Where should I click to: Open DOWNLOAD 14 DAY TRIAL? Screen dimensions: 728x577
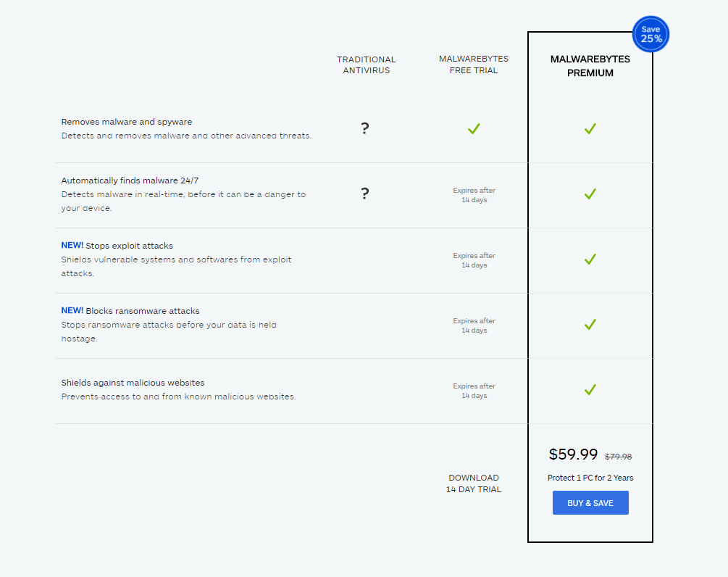pos(474,483)
